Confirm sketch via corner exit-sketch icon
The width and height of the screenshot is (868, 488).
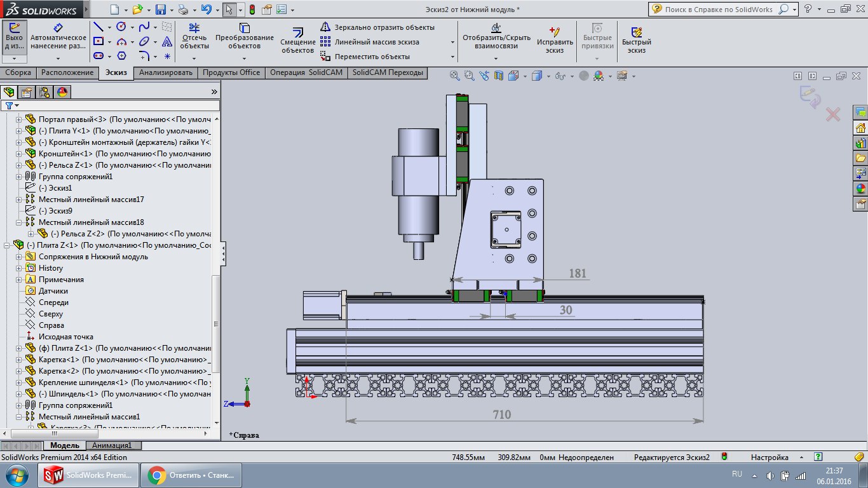(x=810, y=96)
